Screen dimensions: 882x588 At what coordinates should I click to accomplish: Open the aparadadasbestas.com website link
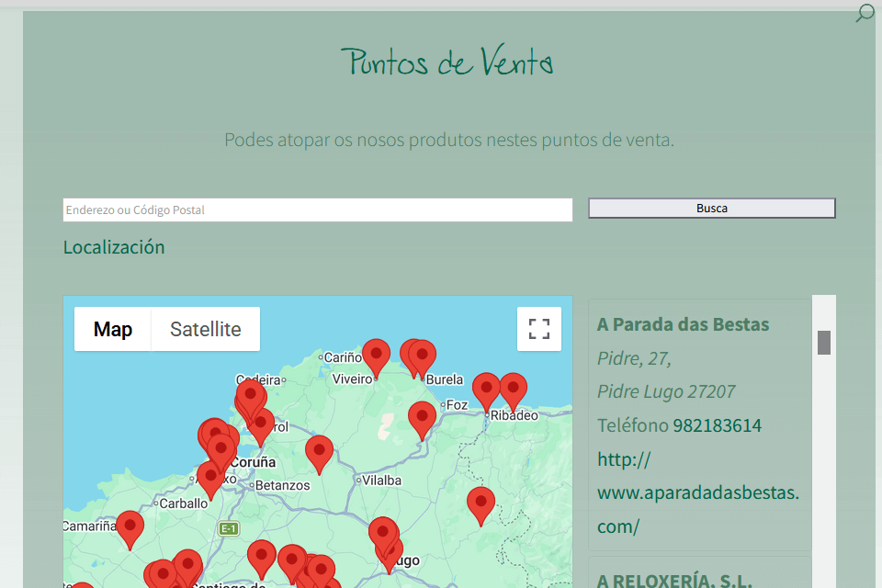(x=697, y=492)
